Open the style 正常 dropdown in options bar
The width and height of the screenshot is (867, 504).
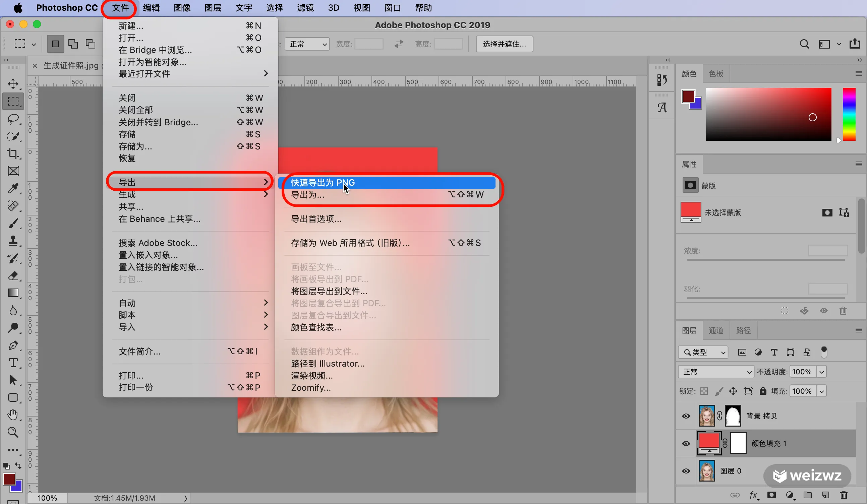[307, 44]
